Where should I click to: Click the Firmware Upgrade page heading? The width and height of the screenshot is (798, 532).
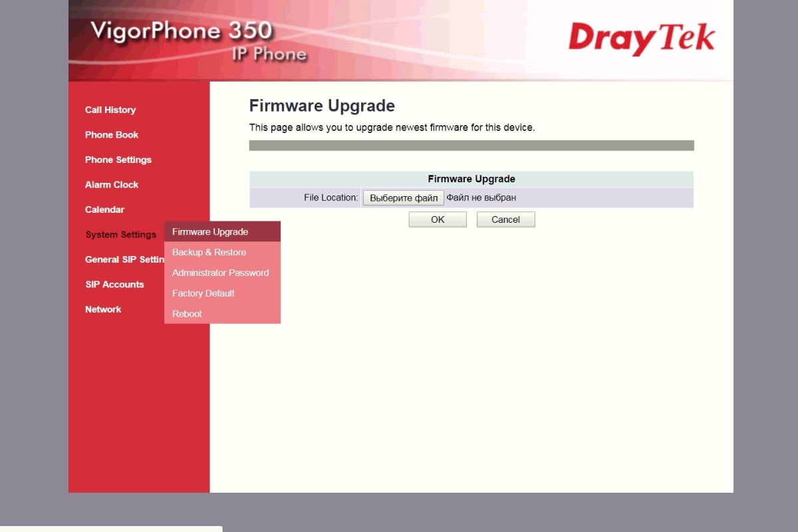pos(322,106)
